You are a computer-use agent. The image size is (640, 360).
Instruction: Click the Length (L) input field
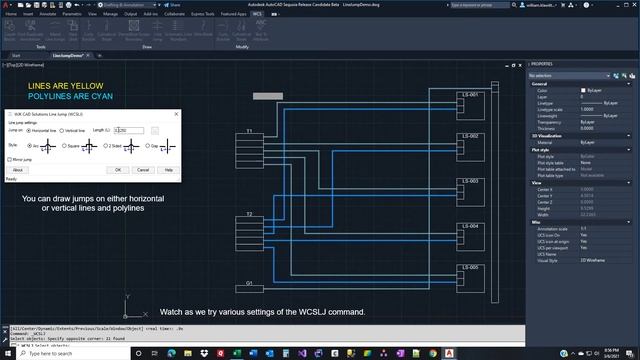(129, 130)
